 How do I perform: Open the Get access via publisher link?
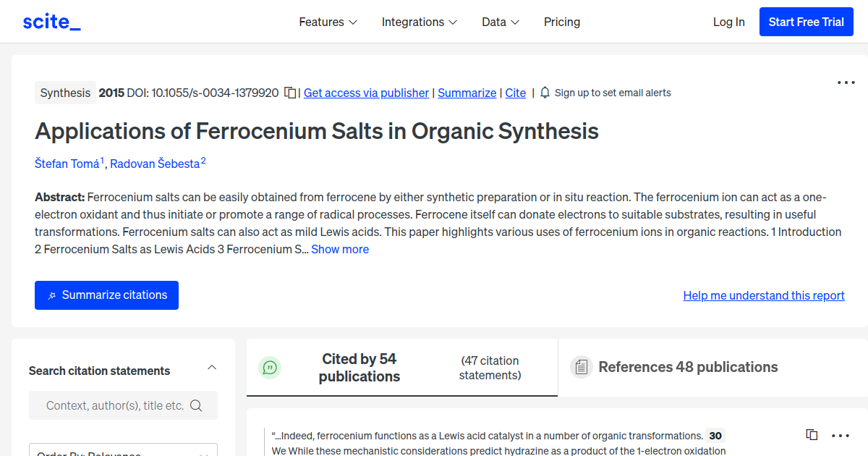pos(366,93)
